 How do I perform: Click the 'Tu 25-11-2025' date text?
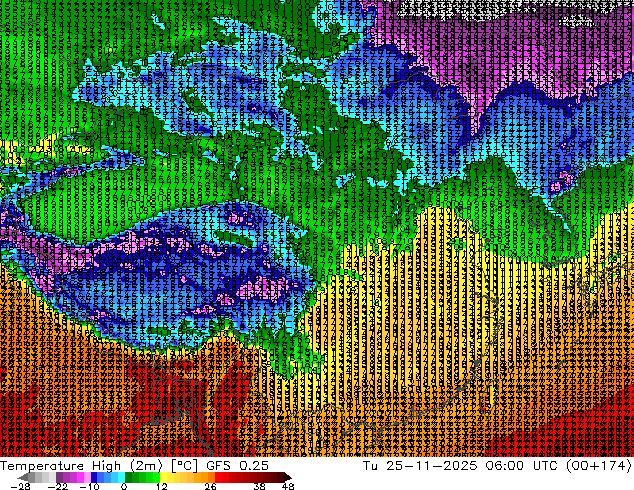click(420, 465)
